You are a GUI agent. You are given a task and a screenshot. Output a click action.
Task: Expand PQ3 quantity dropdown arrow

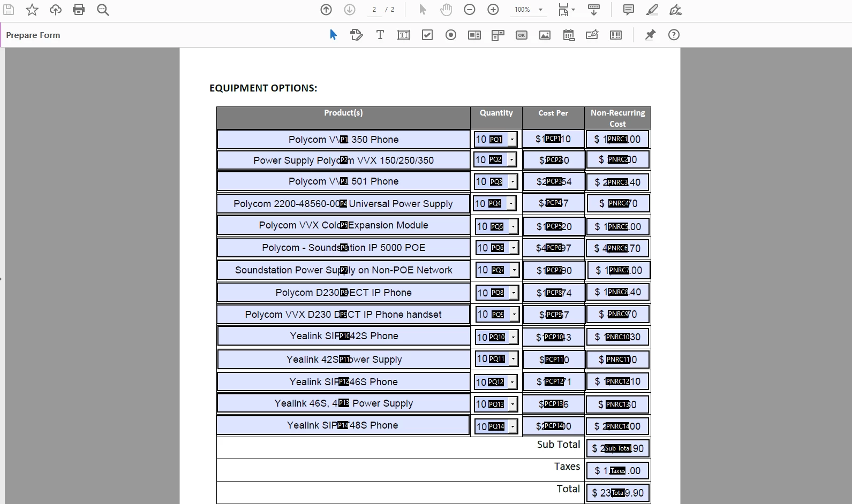pos(512,181)
